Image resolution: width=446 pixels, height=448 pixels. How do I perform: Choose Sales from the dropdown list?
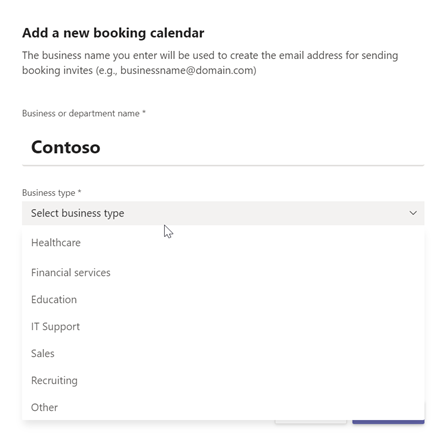pos(223,353)
